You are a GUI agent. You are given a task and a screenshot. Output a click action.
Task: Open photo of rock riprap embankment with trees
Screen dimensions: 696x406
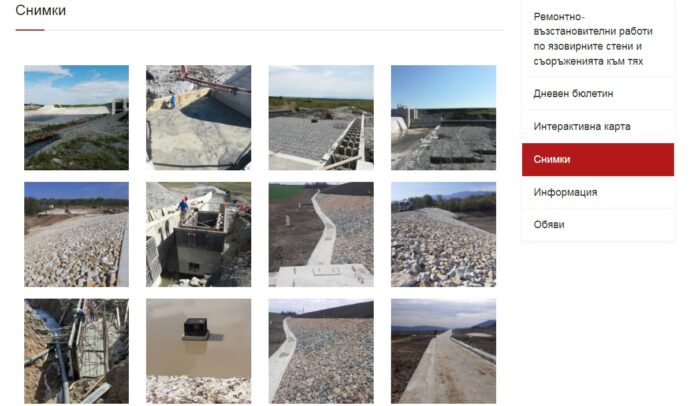76,234
